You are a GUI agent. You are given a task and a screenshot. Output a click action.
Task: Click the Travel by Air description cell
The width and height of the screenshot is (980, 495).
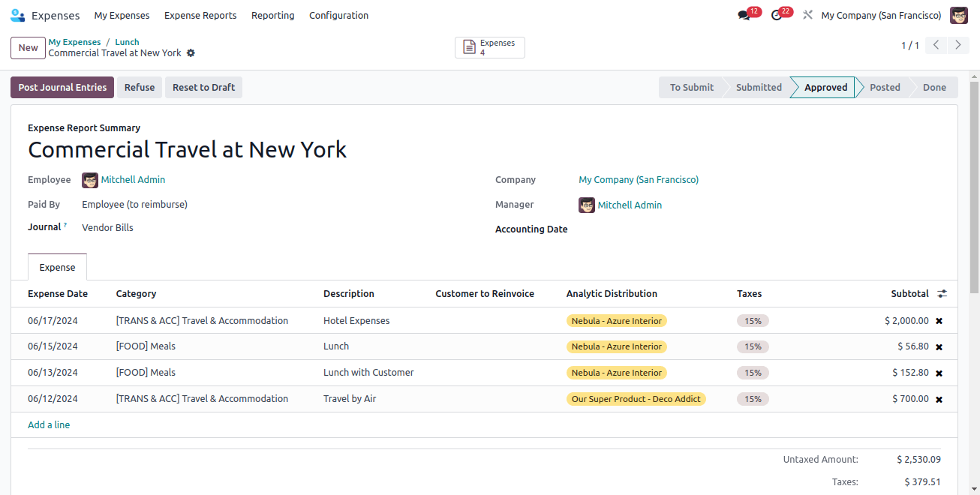click(350, 399)
